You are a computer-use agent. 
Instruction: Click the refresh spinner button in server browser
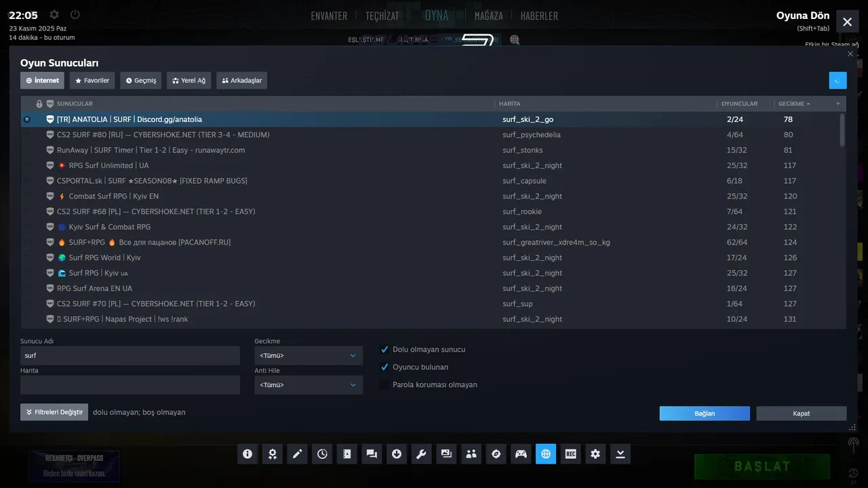[x=837, y=81]
